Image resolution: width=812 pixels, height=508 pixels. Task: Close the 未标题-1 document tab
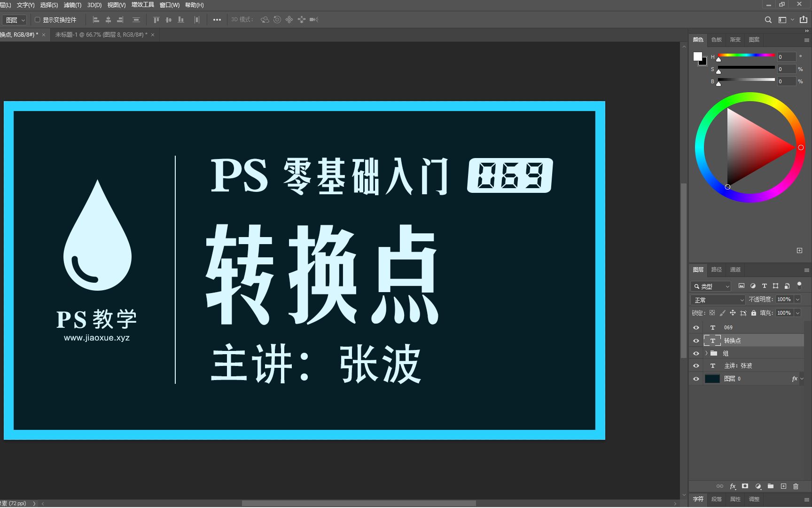coord(153,35)
